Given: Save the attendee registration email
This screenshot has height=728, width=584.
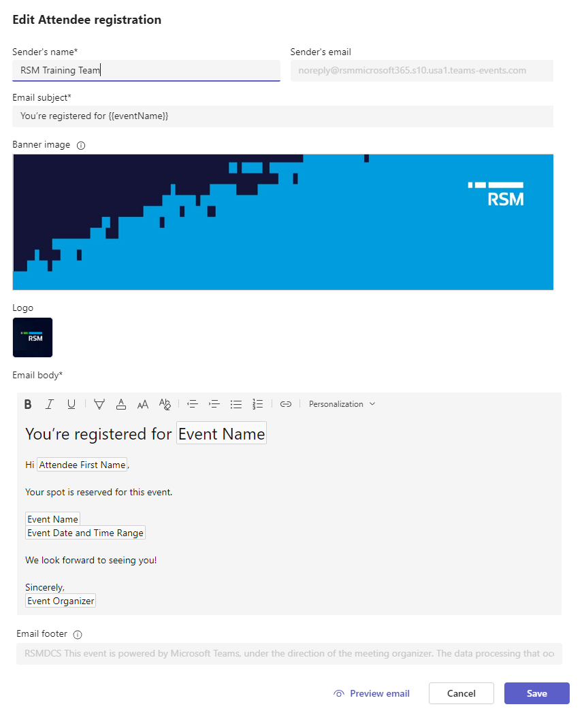Looking at the screenshot, I should tap(537, 693).
